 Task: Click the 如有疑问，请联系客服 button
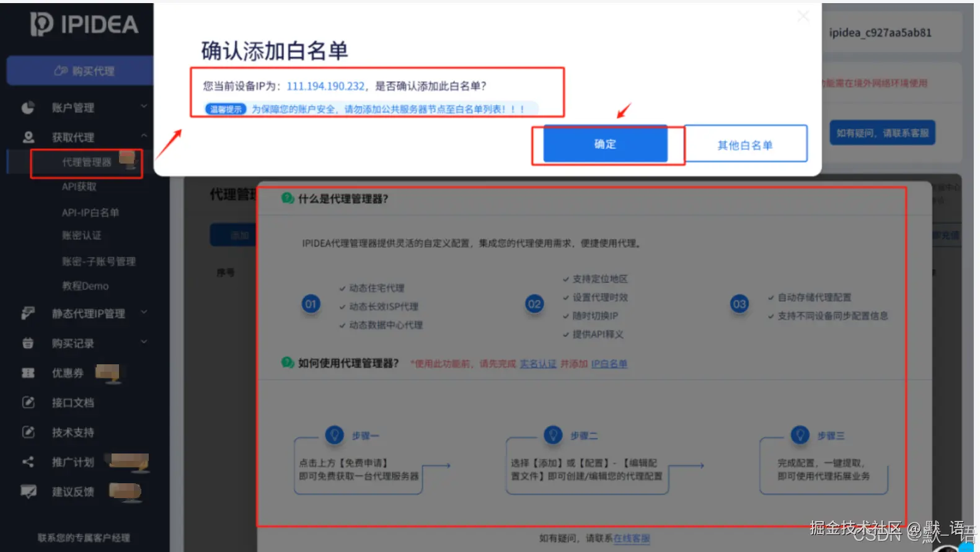pos(883,133)
